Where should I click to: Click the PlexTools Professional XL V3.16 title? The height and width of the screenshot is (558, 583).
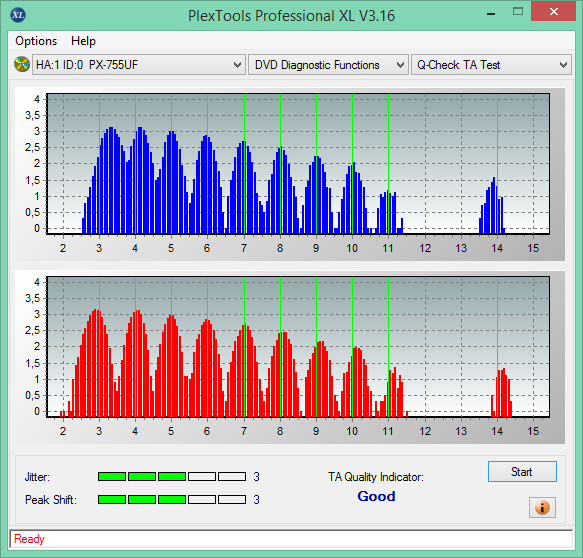coord(291,16)
